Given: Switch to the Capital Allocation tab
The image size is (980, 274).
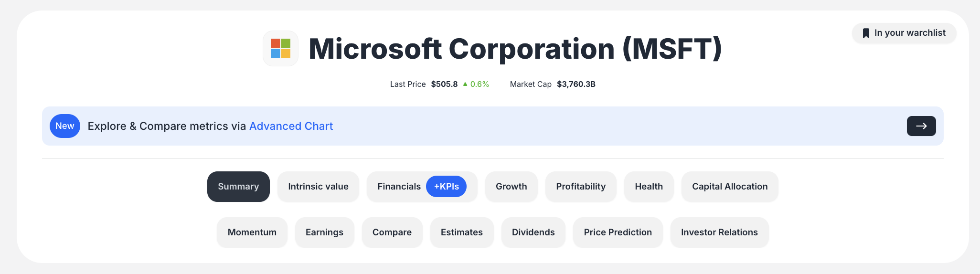Looking at the screenshot, I should click(730, 187).
